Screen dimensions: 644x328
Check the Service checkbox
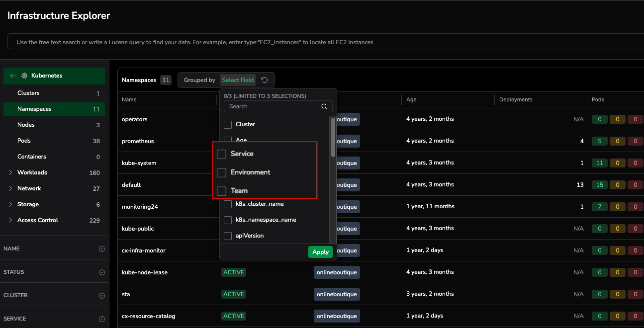click(x=222, y=154)
